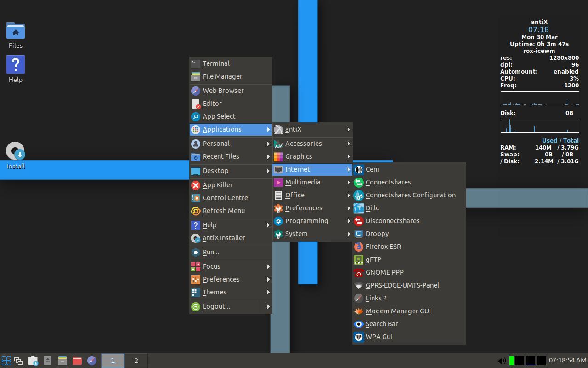Expand the Programming submenu

pyautogui.click(x=312, y=221)
